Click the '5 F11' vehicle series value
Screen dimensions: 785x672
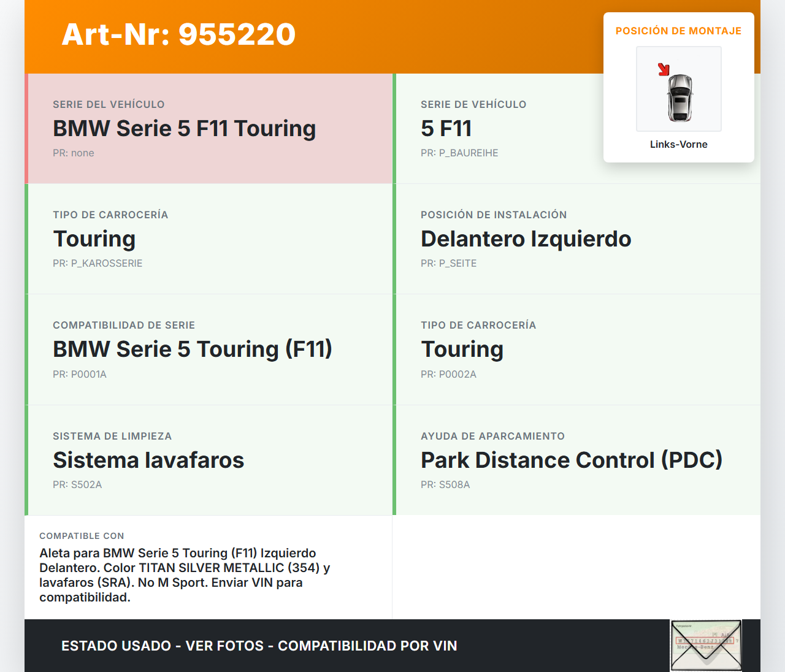[446, 129]
